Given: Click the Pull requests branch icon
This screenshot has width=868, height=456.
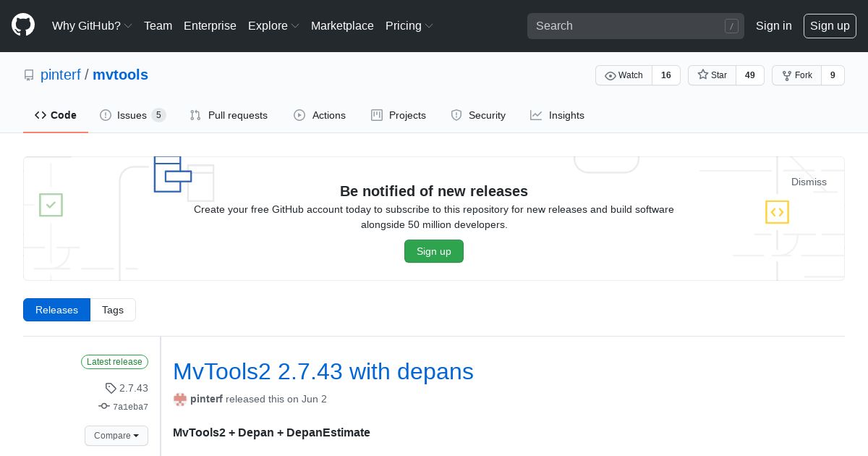Looking at the screenshot, I should (x=195, y=115).
